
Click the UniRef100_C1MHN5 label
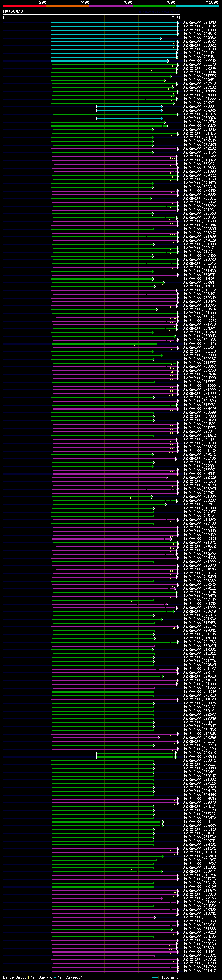pyautogui.click(x=199, y=91)
